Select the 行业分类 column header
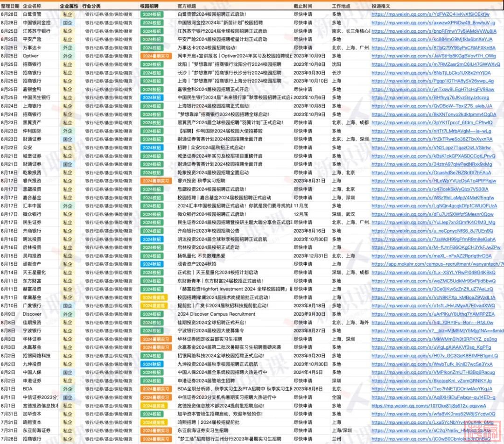This screenshot has width=504, height=444. pyautogui.click(x=91, y=6)
